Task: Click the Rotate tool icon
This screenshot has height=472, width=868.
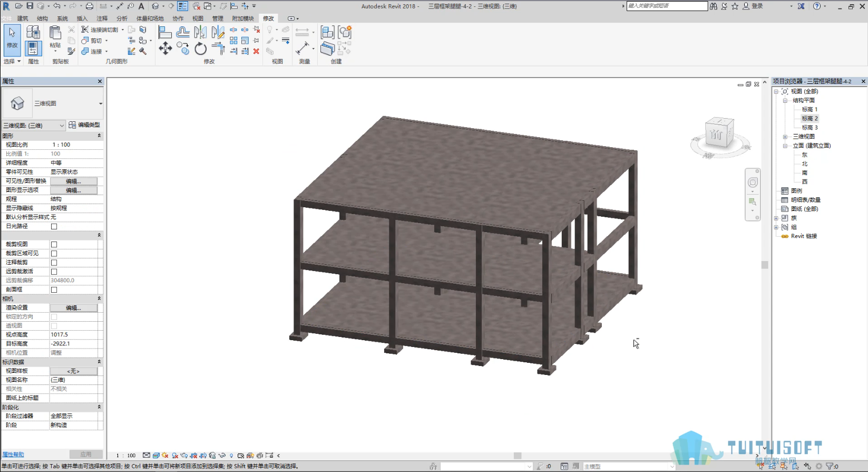Action: tap(200, 49)
